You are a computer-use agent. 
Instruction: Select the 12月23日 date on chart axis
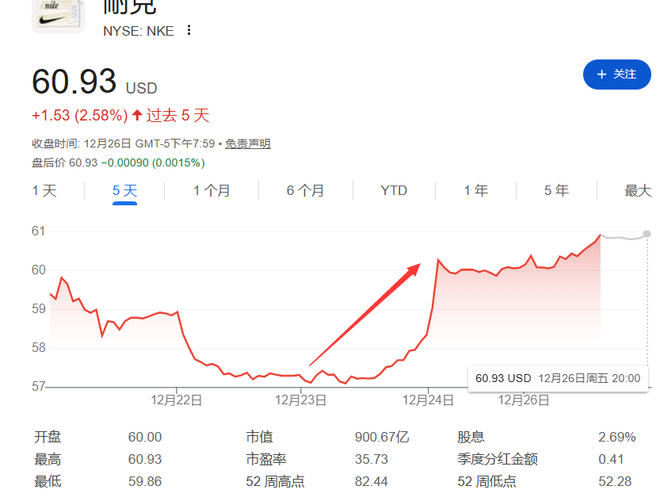point(301,399)
